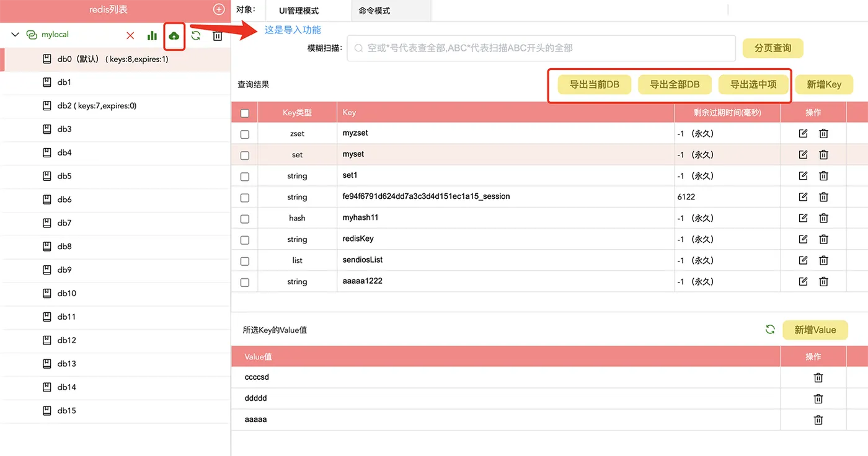Click the 新增Key button
The width and height of the screenshot is (868, 456).
point(824,84)
